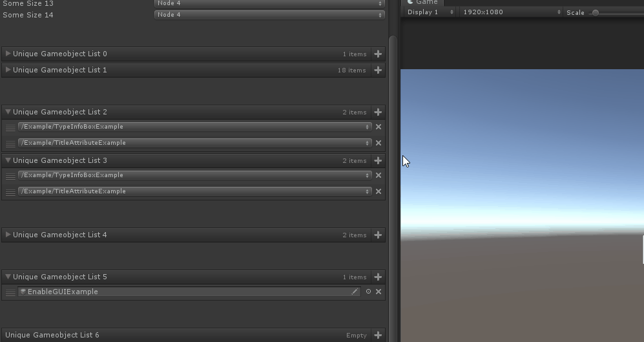Click drag handle of TitleAttributeExample in List 2
644x342 pixels.
[x=10, y=144]
